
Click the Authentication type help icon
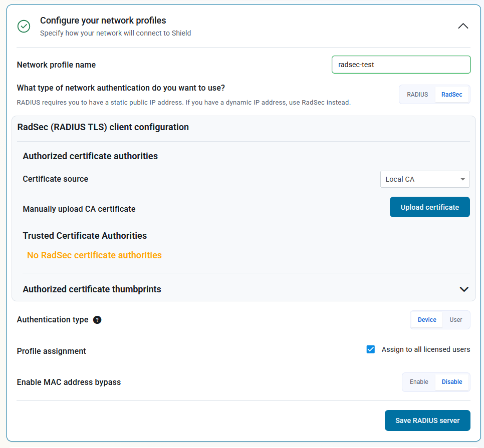[x=97, y=320]
